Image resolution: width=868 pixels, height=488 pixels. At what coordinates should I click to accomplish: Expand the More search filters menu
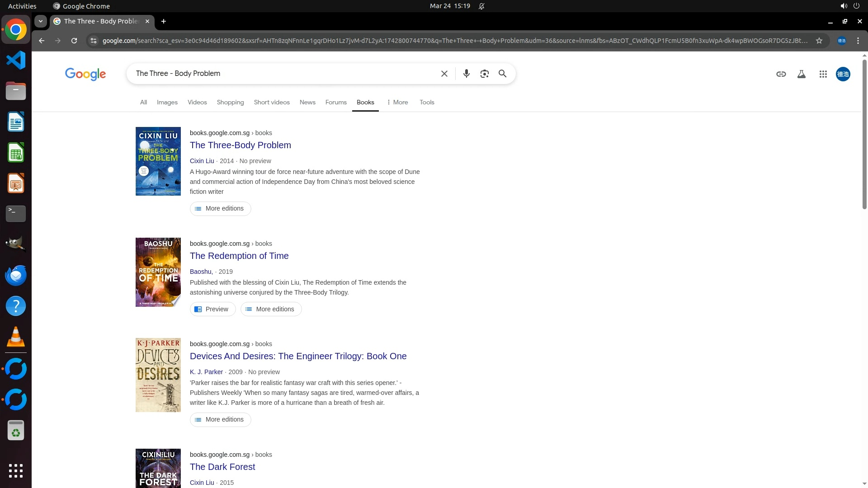coord(397,102)
